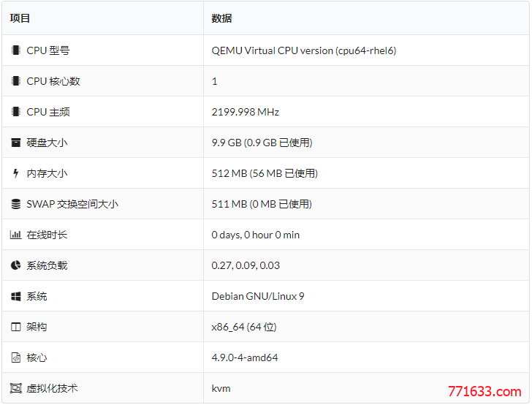The width and height of the screenshot is (532, 405).
Task: Select the 核心 row label
Action: tap(37, 357)
